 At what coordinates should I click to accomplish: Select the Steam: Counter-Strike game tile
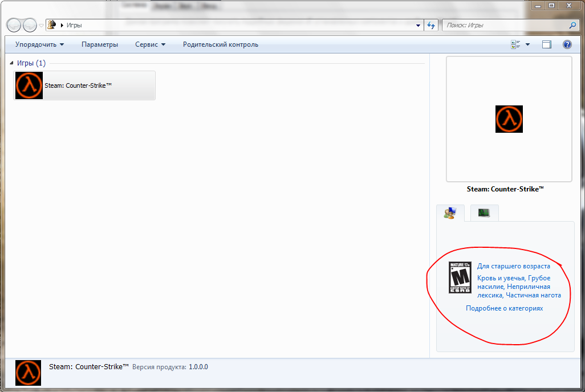click(84, 85)
